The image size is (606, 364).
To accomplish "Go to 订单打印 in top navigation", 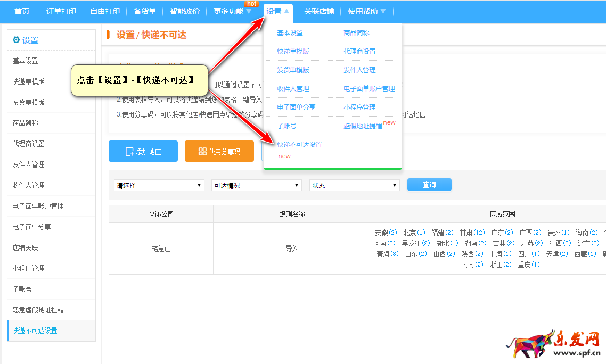I will (61, 11).
